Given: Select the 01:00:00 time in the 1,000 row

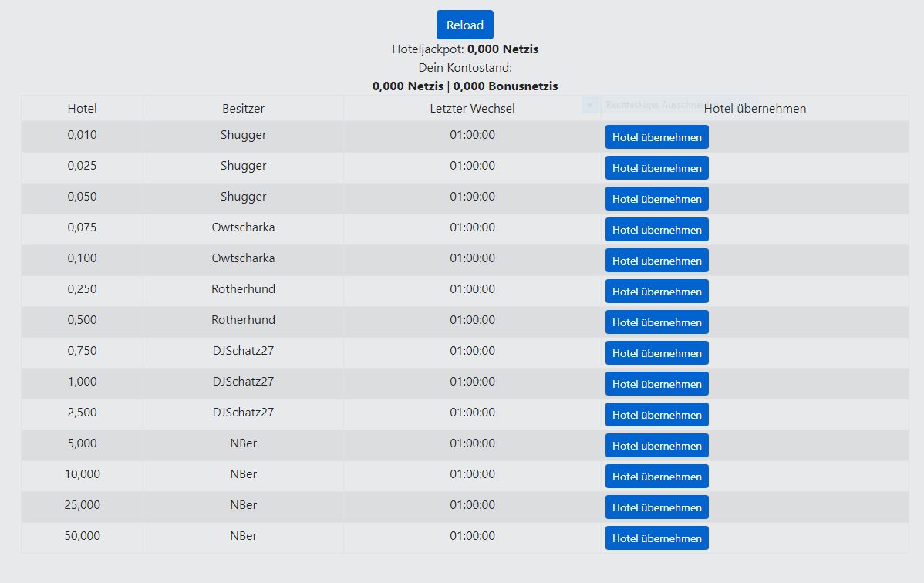Looking at the screenshot, I should (x=472, y=382).
